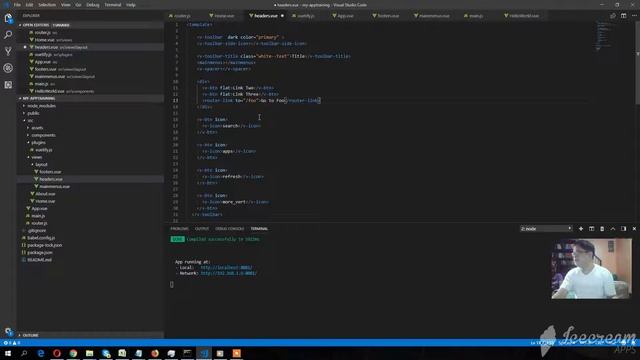
Task: Click the errors and warnings status bar indicator
Action: pyautogui.click(x=11, y=343)
